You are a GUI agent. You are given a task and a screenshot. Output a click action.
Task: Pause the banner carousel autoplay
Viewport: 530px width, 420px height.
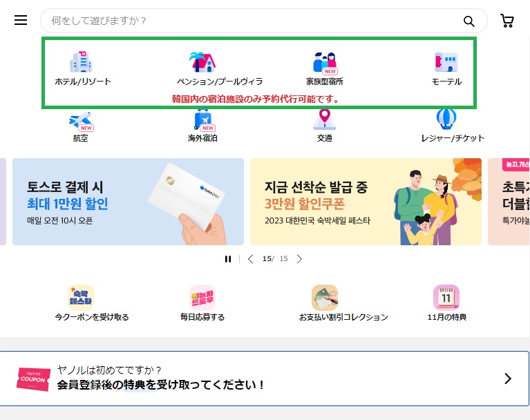tap(227, 259)
